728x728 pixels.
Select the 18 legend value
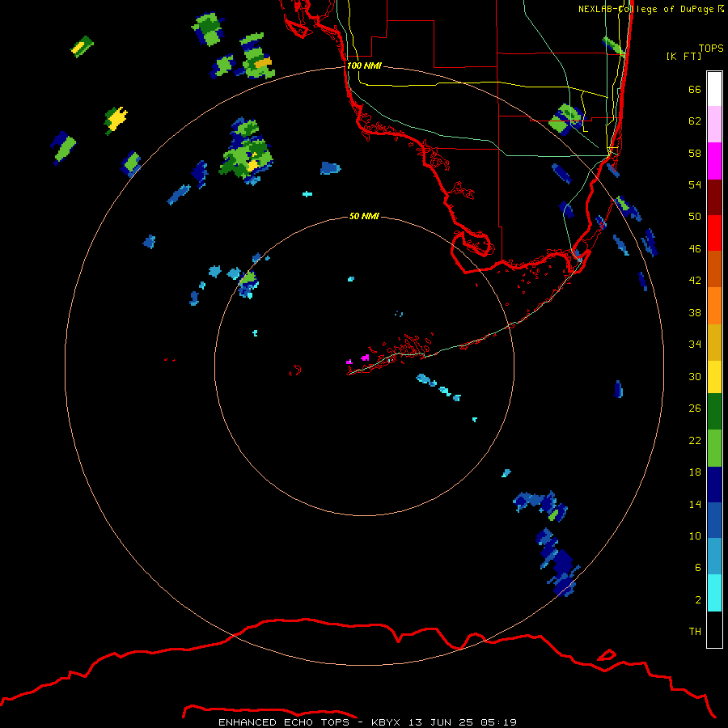695,472
